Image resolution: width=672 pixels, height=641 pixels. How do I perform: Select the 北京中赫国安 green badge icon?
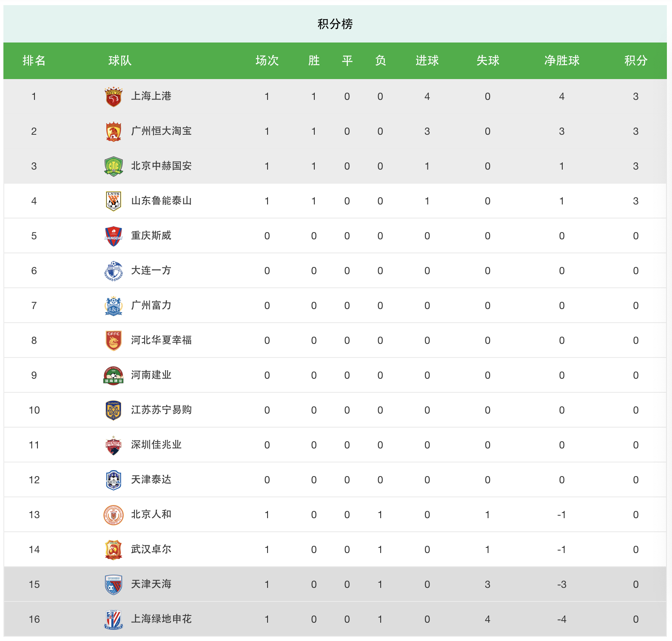click(x=114, y=166)
